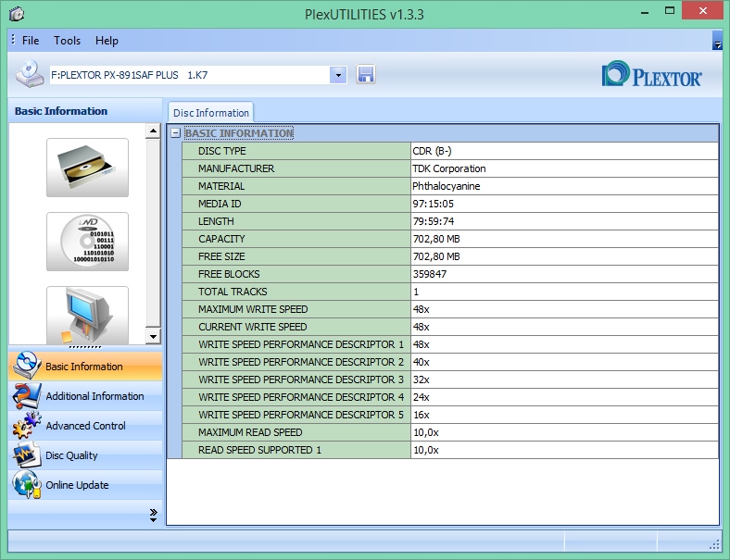Click the sidebar scrollbar down arrow
The height and width of the screenshot is (560, 730).
click(153, 337)
